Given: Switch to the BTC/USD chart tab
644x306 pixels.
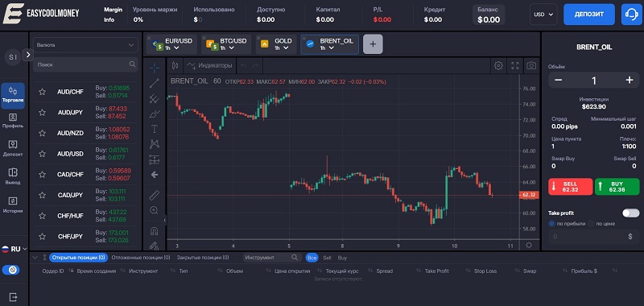Looking at the screenshot, I should [x=226, y=44].
